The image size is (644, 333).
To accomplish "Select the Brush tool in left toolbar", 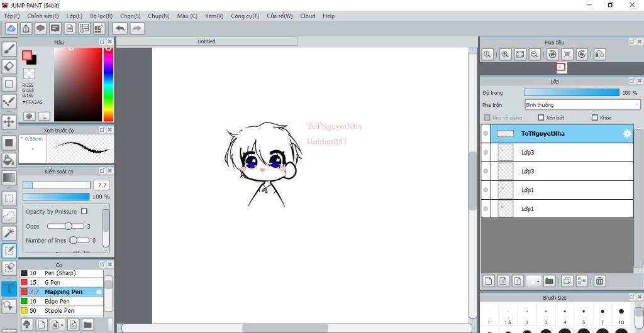I will [x=9, y=49].
